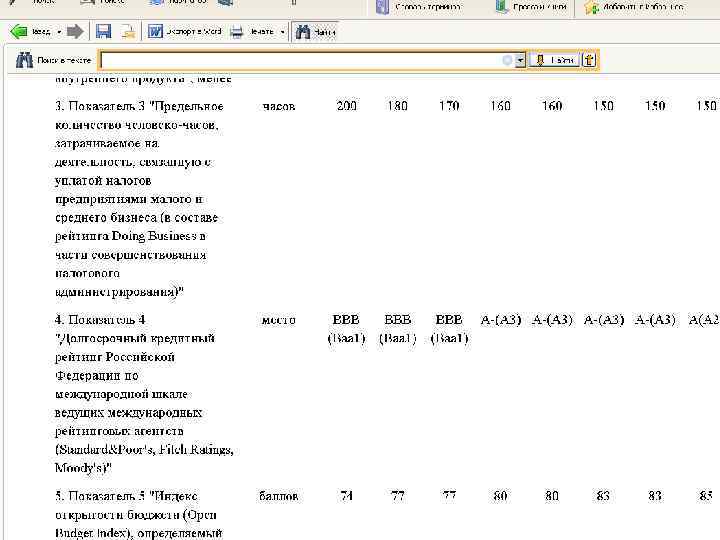
Task: Open 'Пресса и книги' in the top bar
Action: (x=531, y=7)
